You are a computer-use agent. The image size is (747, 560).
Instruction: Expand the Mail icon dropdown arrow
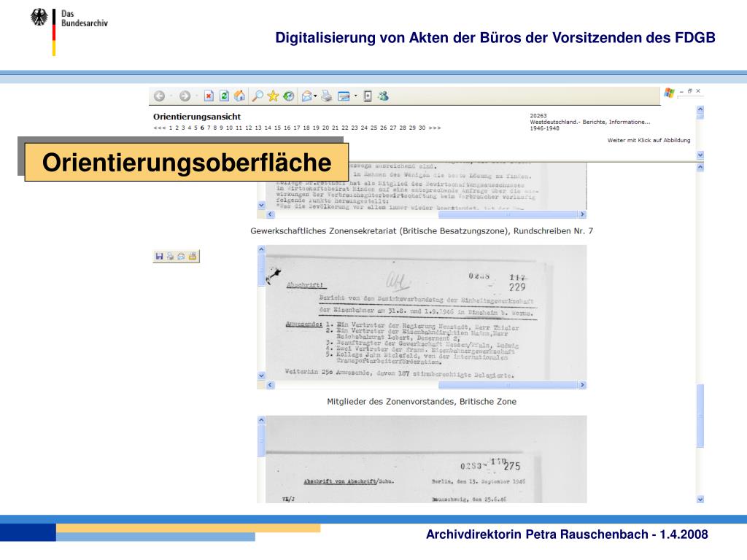click(x=315, y=96)
